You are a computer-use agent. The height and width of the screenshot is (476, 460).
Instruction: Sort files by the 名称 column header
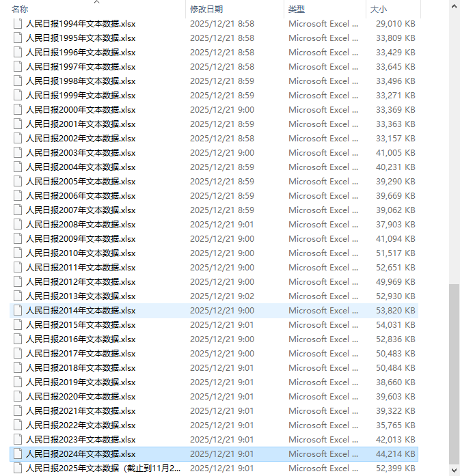tap(20, 10)
